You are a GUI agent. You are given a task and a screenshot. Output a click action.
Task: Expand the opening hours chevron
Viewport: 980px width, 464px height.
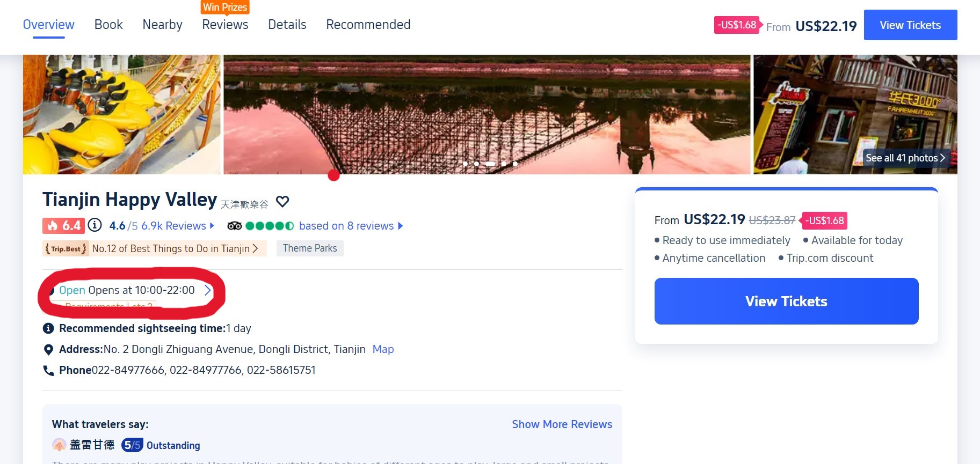(208, 290)
